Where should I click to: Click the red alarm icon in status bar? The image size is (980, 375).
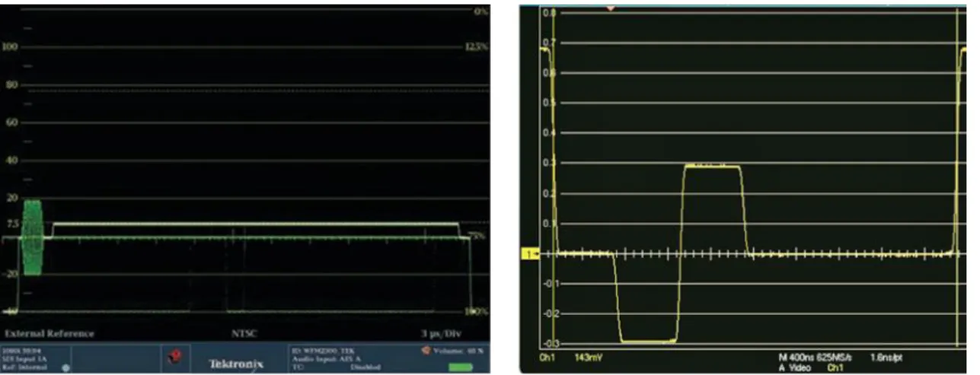pos(175,356)
